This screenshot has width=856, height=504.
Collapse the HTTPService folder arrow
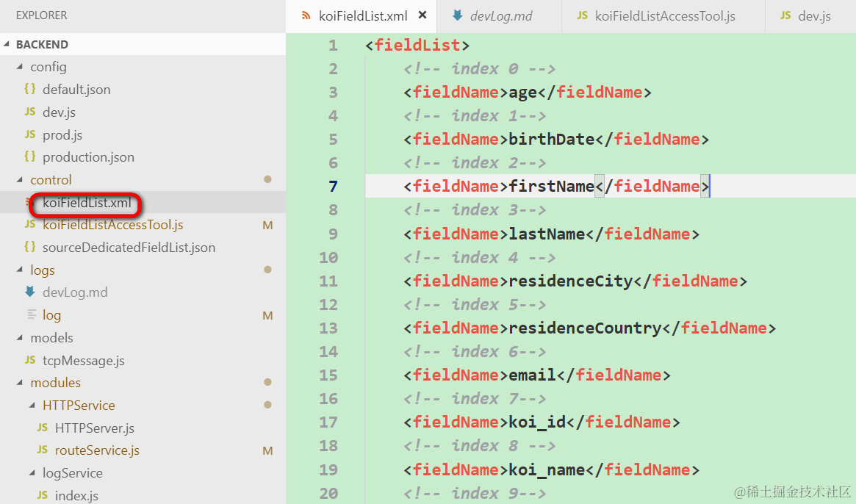point(33,405)
